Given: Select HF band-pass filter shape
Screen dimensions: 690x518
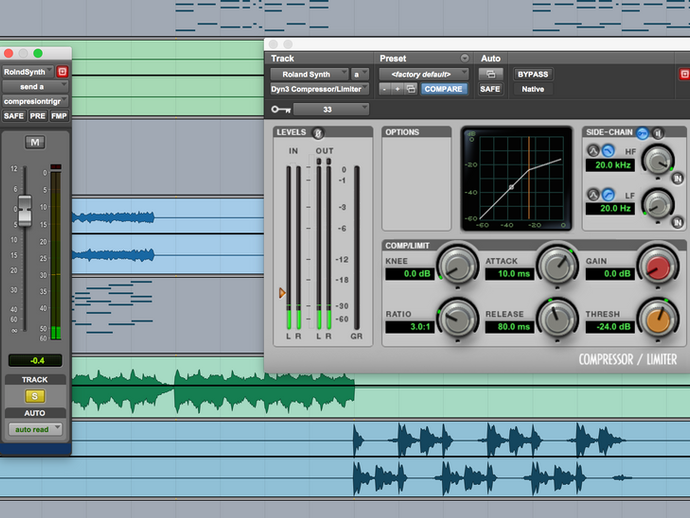Looking at the screenshot, I should 593,151.
